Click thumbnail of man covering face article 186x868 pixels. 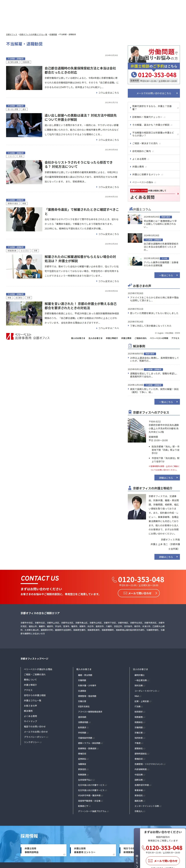pos(24,78)
